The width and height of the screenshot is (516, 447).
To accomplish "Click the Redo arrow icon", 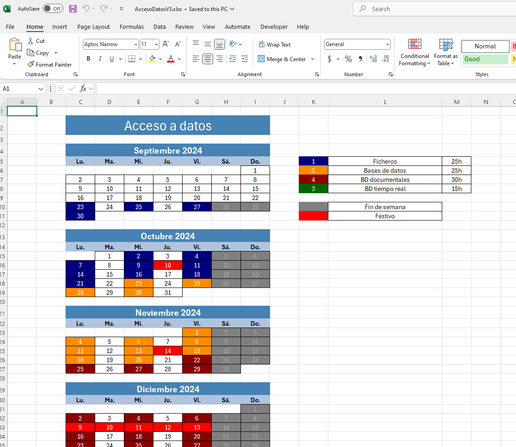I will pyautogui.click(x=104, y=9).
